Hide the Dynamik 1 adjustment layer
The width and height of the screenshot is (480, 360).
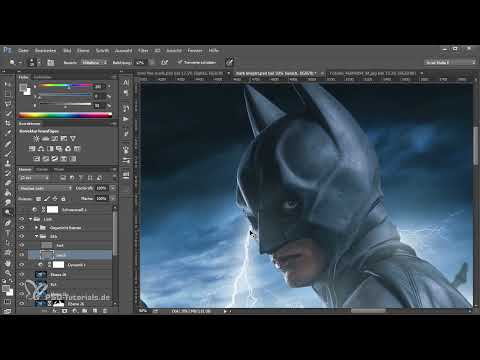pyautogui.click(x=22, y=265)
